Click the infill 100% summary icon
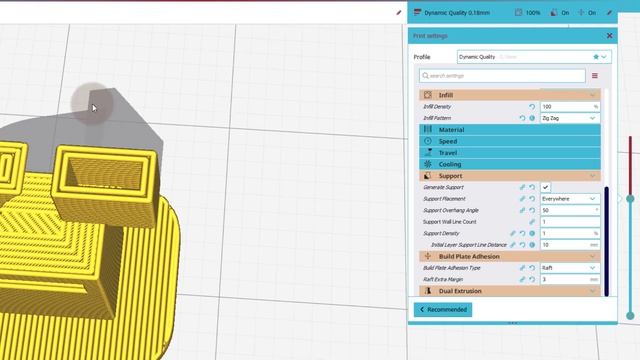This screenshot has height=360, width=640. click(518, 13)
